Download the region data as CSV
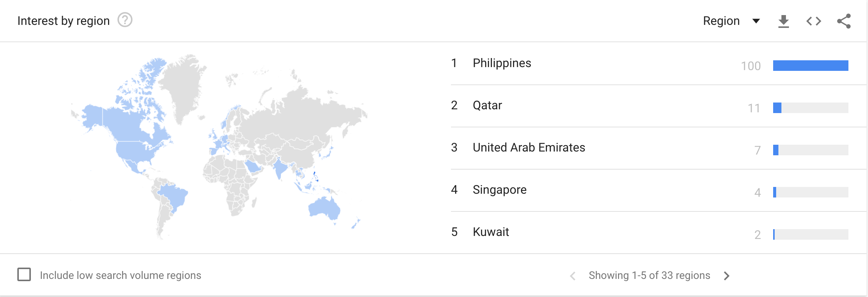 point(783,21)
